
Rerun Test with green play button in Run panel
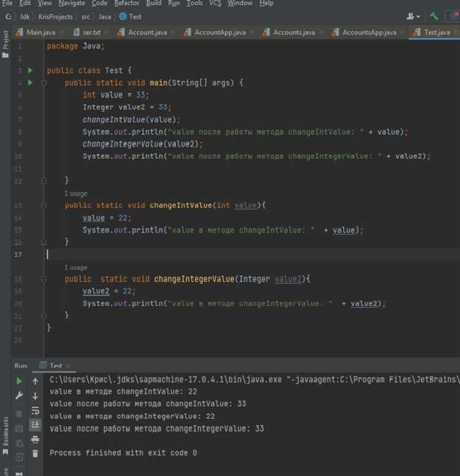(19, 381)
